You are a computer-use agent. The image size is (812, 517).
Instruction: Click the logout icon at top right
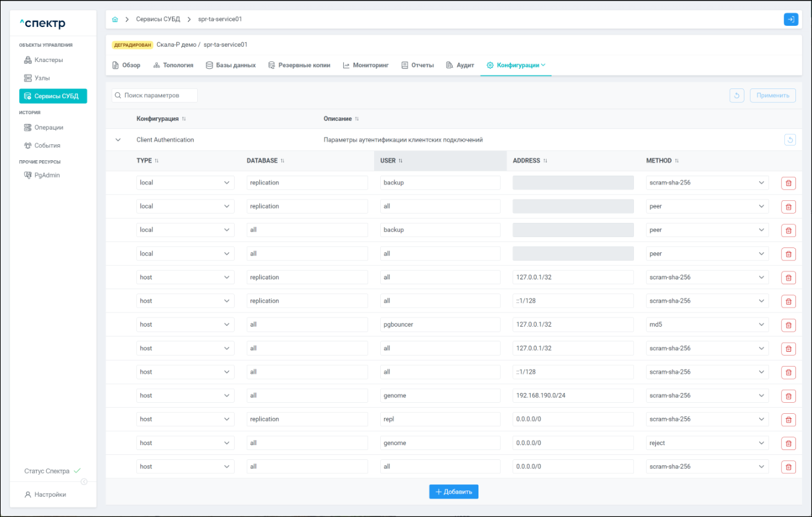pos(791,19)
